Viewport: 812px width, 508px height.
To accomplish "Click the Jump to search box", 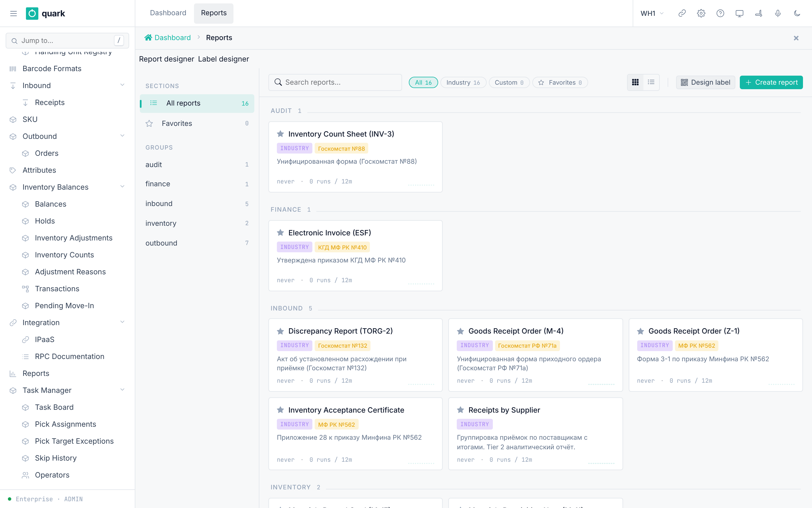I will [x=67, y=41].
